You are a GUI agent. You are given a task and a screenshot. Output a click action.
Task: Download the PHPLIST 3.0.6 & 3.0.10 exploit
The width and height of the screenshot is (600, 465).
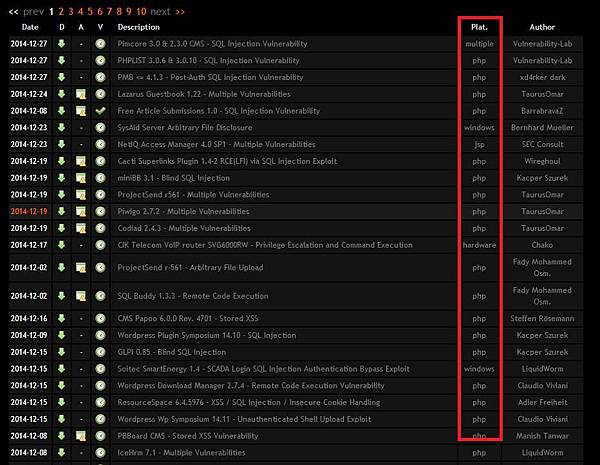pos(62,60)
